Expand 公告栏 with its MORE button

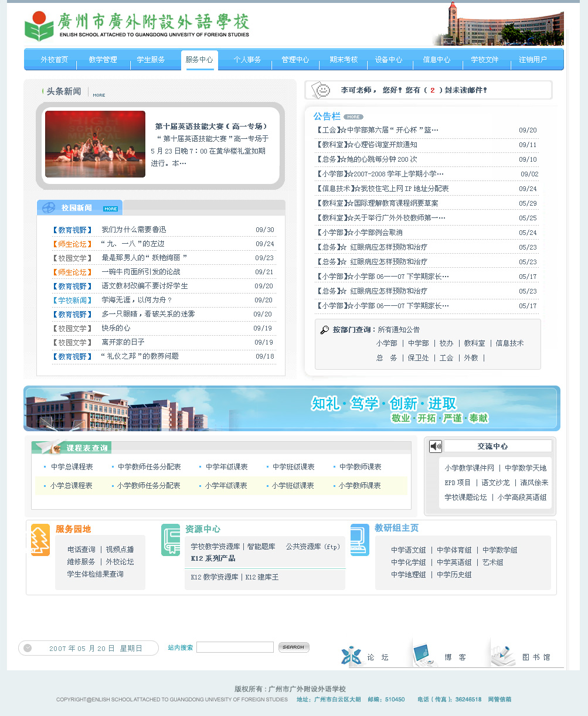tap(353, 117)
